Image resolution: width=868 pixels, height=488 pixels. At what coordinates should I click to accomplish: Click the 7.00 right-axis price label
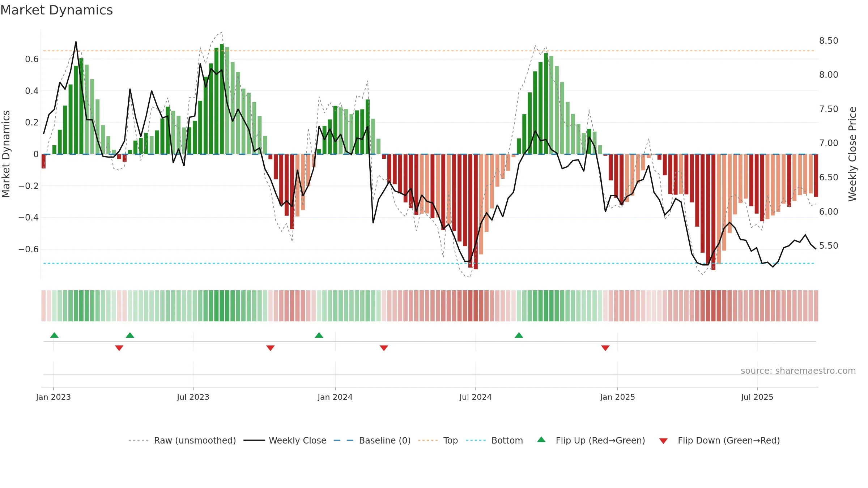pyautogui.click(x=829, y=143)
